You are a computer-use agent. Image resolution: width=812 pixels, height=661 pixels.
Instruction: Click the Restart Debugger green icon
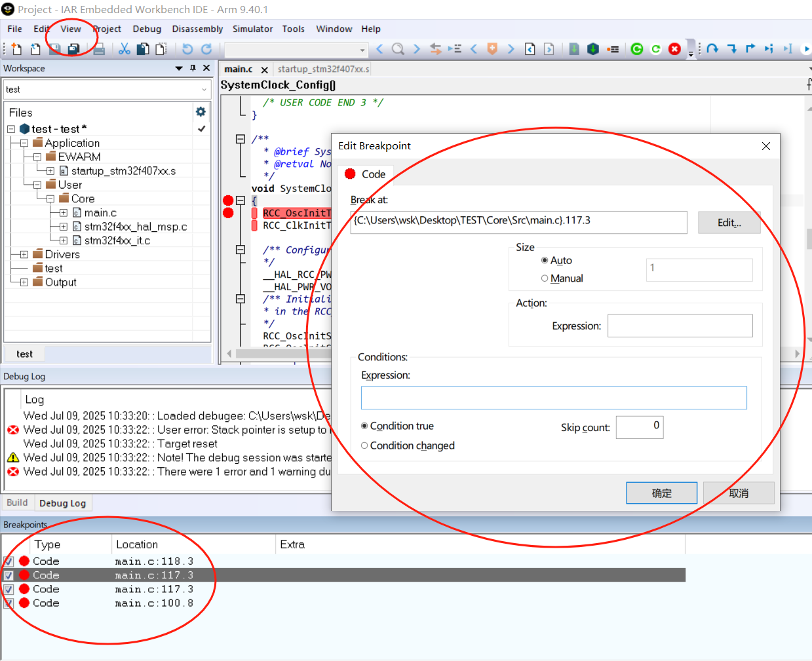point(637,49)
